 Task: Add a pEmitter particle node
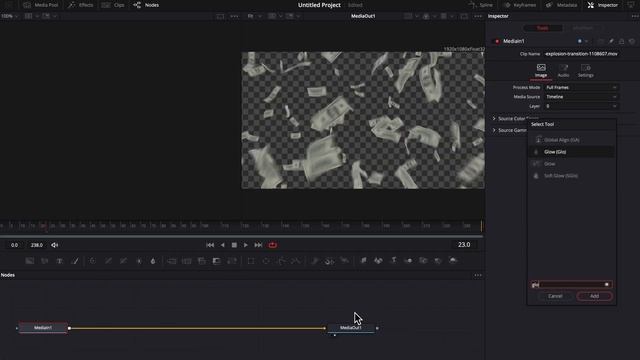point(314,261)
